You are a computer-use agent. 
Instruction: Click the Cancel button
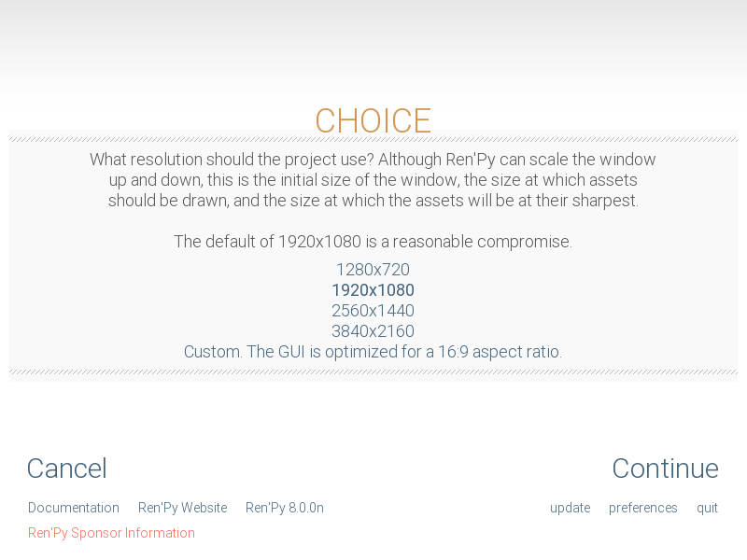coord(66,469)
